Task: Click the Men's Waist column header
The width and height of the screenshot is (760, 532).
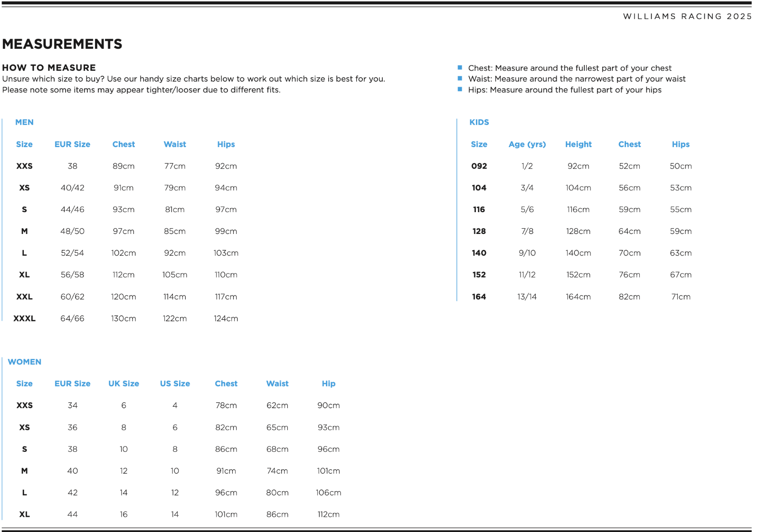Action: tap(175, 144)
